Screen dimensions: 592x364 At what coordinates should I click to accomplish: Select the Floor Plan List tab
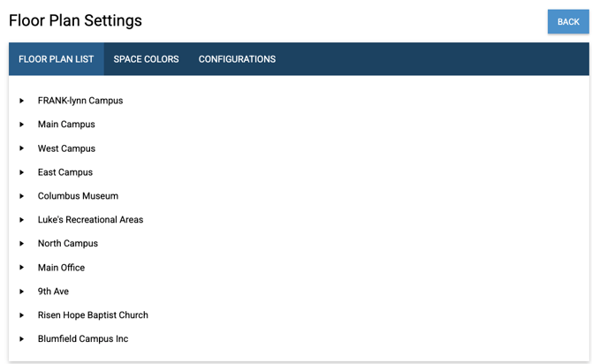(x=56, y=59)
